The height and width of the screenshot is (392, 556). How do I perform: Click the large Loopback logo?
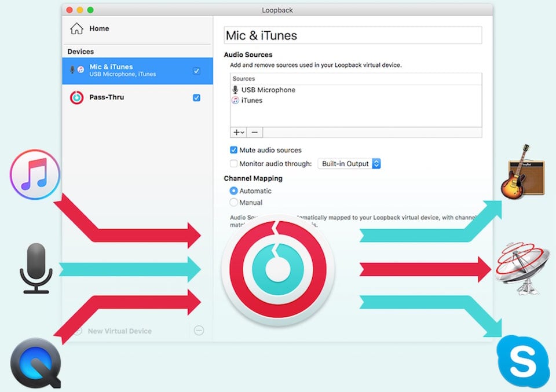pos(279,269)
